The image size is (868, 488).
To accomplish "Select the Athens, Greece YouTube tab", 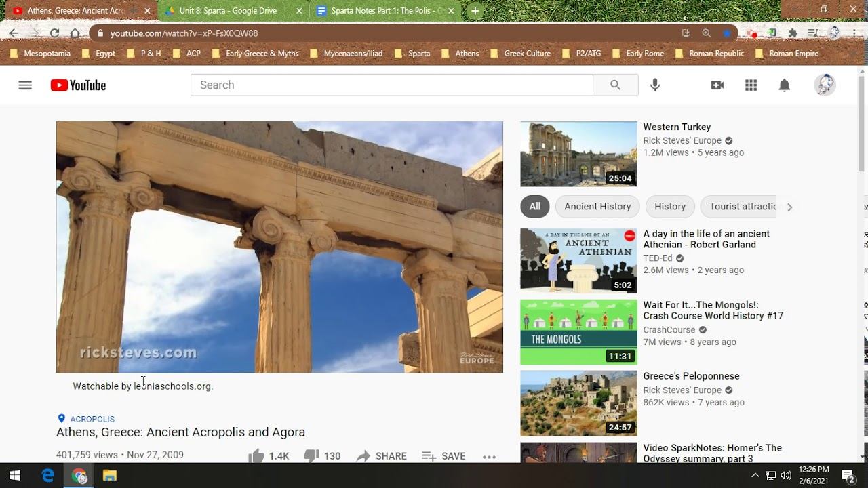I will (75, 11).
